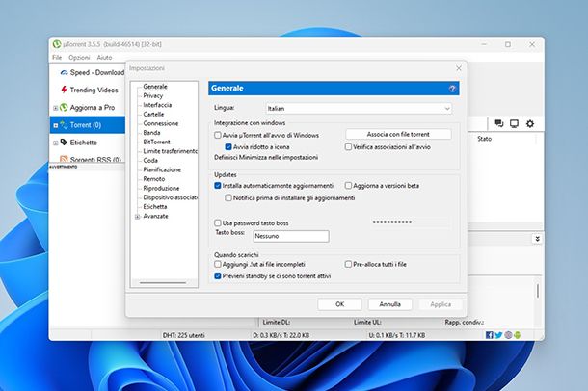Uncheck Previeni standby se ci sono torrent attivi

[218, 276]
